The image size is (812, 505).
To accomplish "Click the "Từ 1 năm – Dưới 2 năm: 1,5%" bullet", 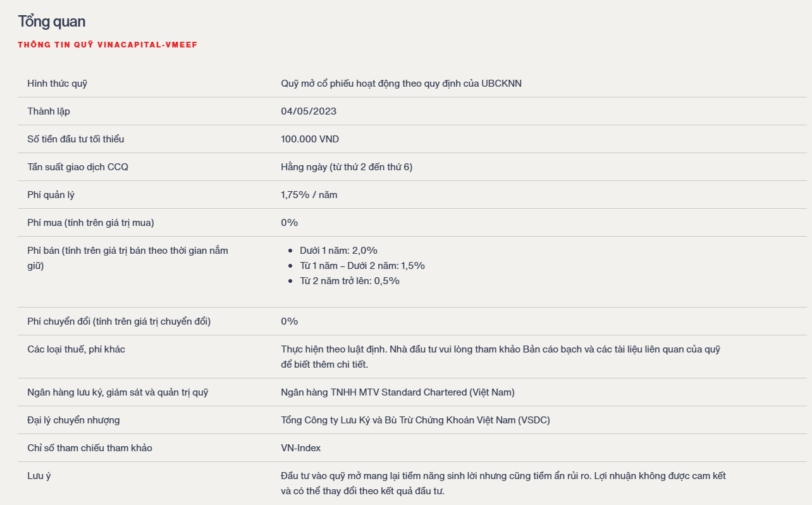I will pos(362,266).
